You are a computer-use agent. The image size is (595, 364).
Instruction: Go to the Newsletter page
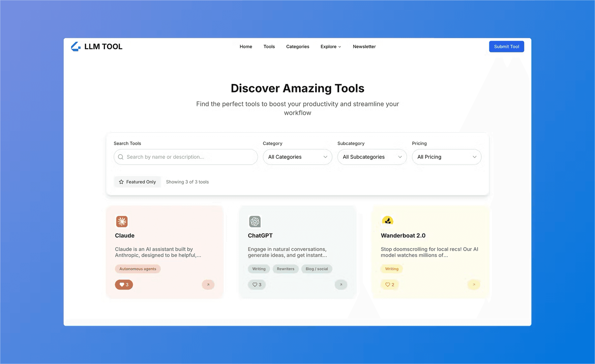(x=364, y=47)
